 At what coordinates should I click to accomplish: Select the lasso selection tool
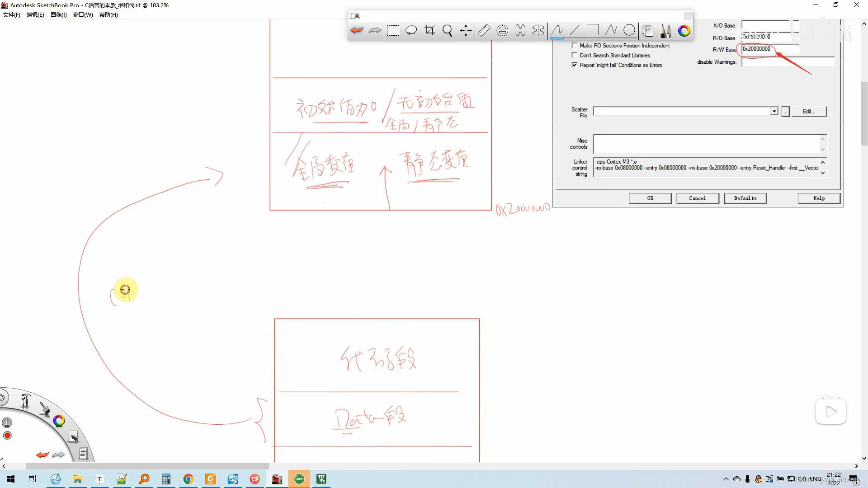(x=411, y=30)
